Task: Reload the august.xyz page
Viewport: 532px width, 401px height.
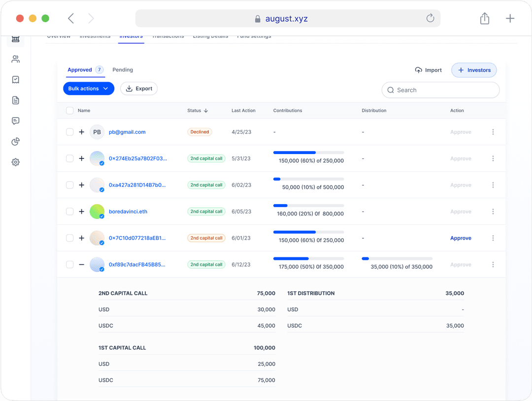Action: click(x=430, y=18)
